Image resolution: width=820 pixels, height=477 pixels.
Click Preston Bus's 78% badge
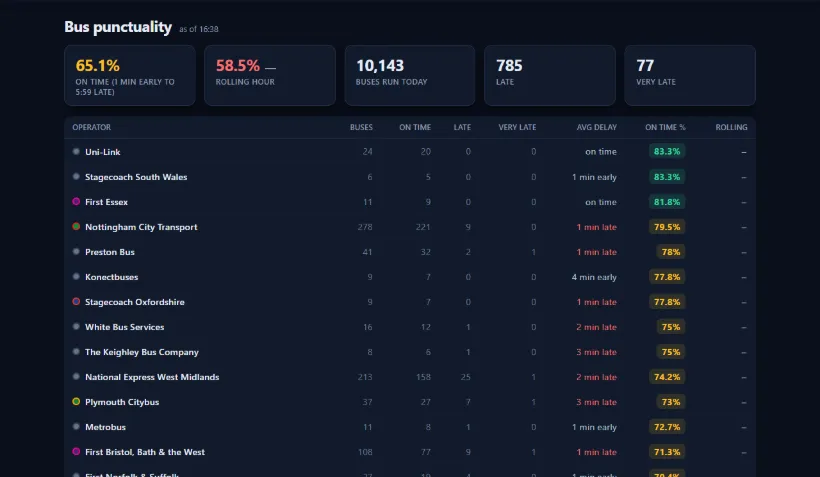(670, 252)
